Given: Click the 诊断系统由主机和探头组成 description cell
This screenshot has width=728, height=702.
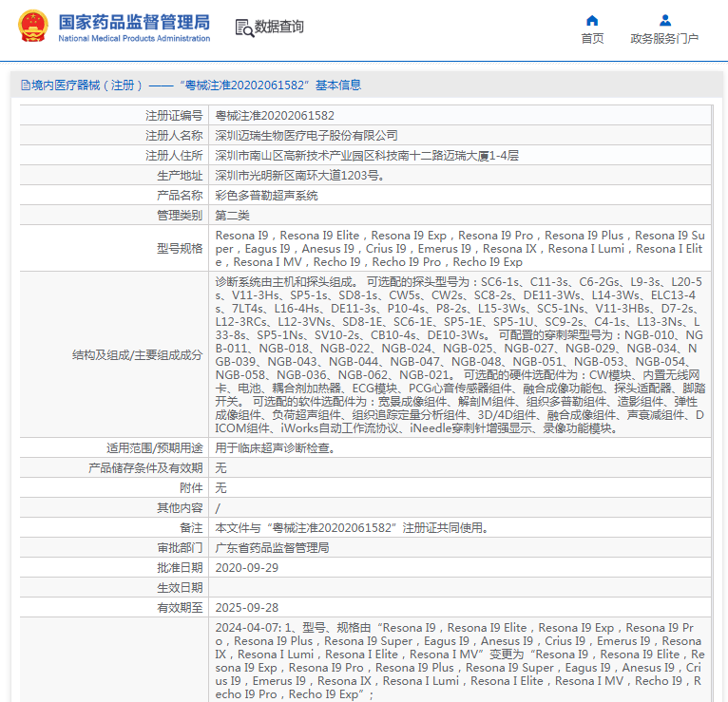Looking at the screenshot, I should coord(460,355).
